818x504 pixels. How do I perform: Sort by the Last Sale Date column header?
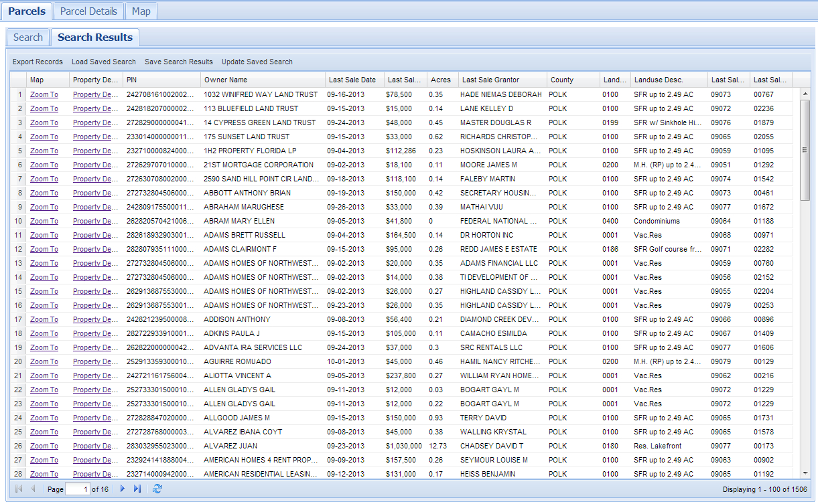click(x=354, y=80)
